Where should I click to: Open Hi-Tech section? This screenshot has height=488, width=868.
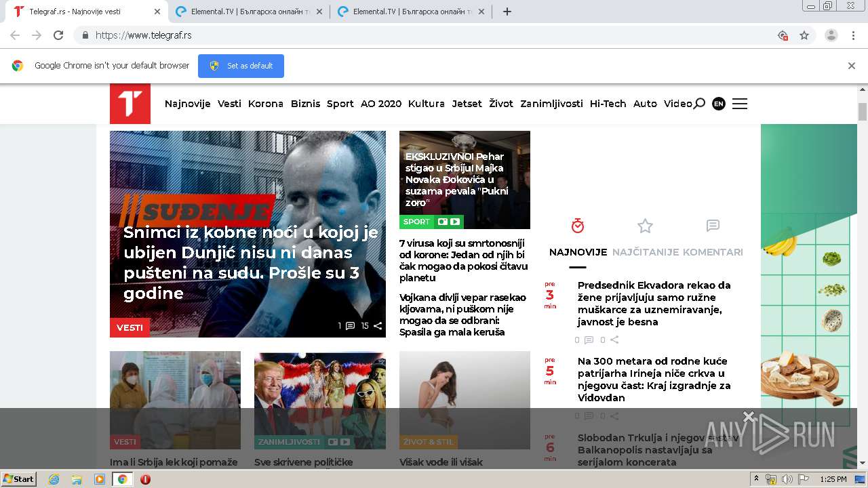pyautogui.click(x=608, y=104)
